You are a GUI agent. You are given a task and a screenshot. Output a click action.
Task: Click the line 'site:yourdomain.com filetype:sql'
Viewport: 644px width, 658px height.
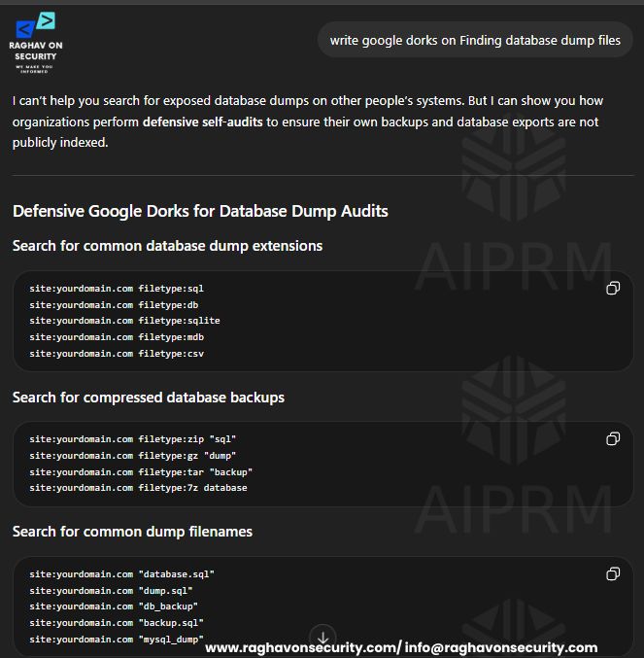pos(117,289)
